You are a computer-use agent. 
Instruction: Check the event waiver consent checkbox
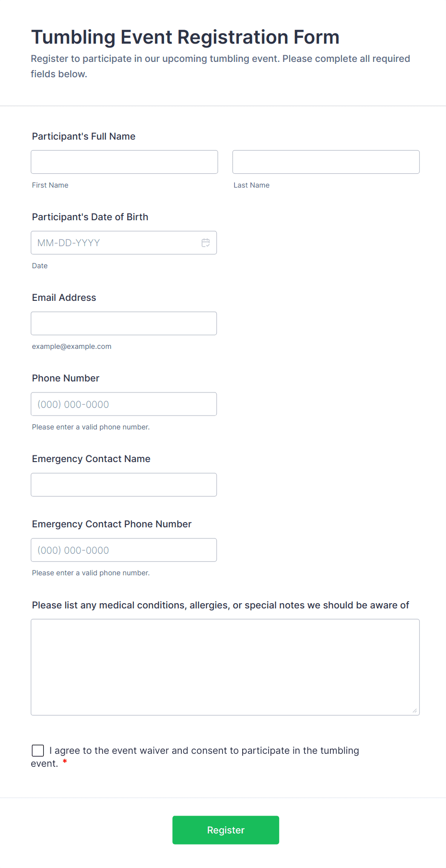point(38,750)
